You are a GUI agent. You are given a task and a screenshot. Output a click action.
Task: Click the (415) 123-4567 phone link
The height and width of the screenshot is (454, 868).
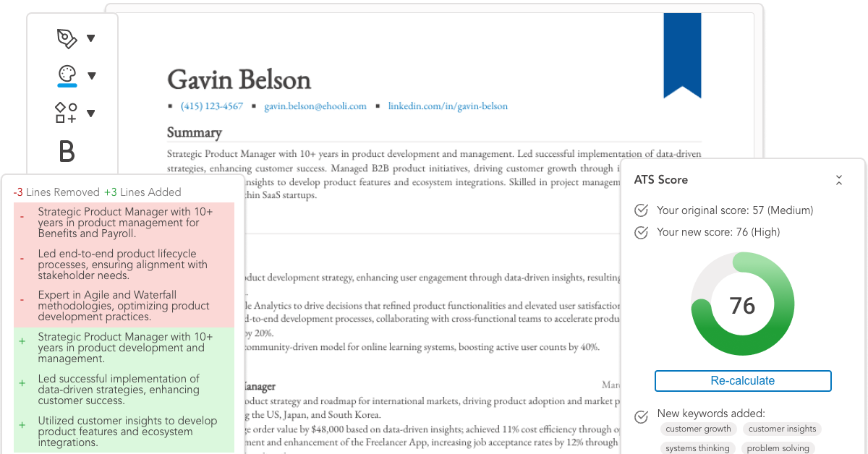[x=212, y=106]
